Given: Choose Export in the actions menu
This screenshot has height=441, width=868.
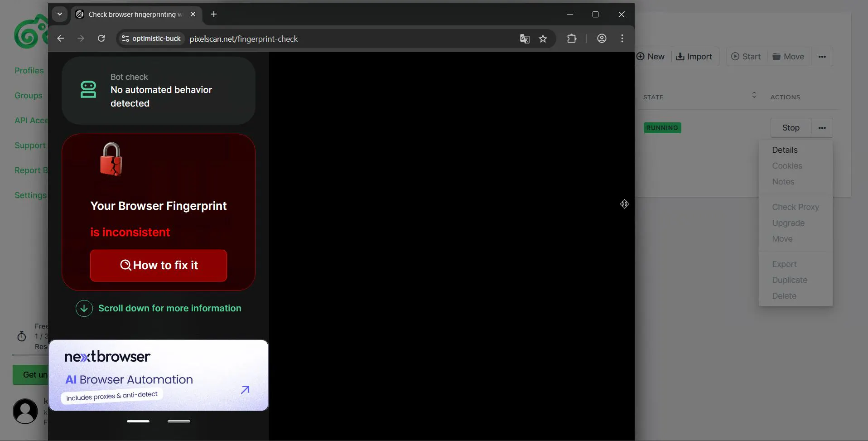Looking at the screenshot, I should pyautogui.click(x=784, y=264).
